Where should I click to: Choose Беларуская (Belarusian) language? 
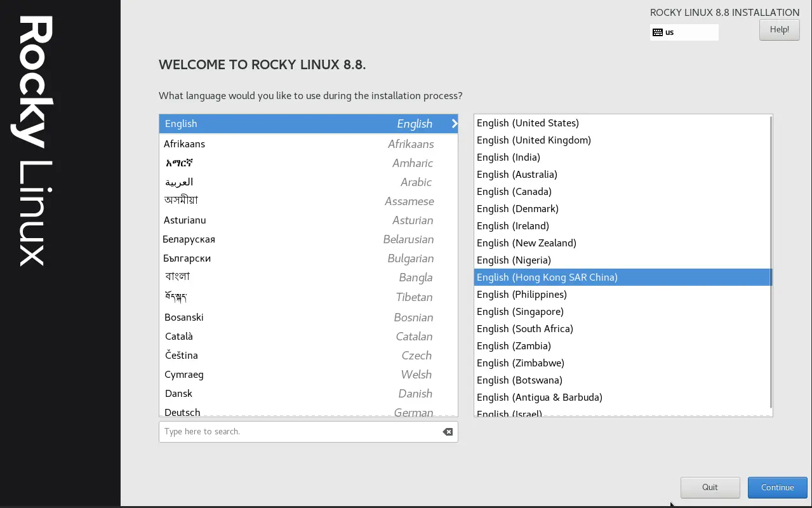(309, 239)
